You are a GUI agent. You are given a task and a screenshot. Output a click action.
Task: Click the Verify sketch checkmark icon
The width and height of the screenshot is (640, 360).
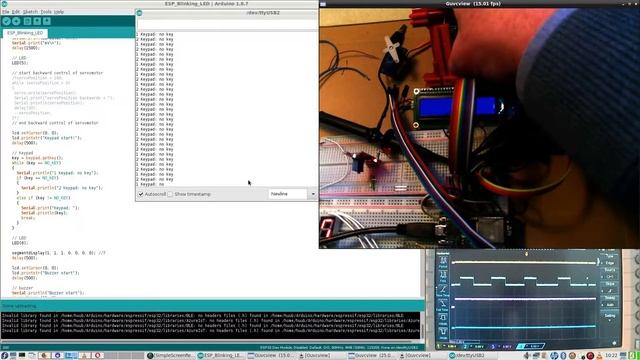[6, 21]
